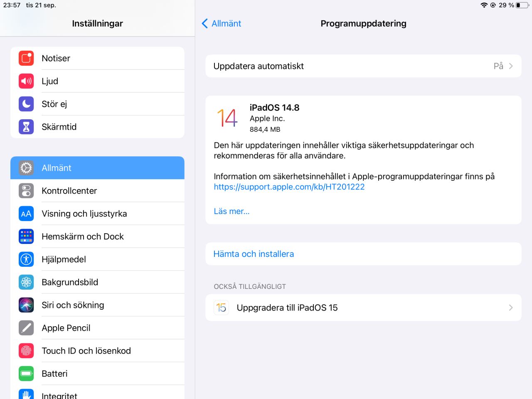This screenshot has width=532, height=399.
Task: Tap the Notiser bell icon
Action: (x=26, y=58)
